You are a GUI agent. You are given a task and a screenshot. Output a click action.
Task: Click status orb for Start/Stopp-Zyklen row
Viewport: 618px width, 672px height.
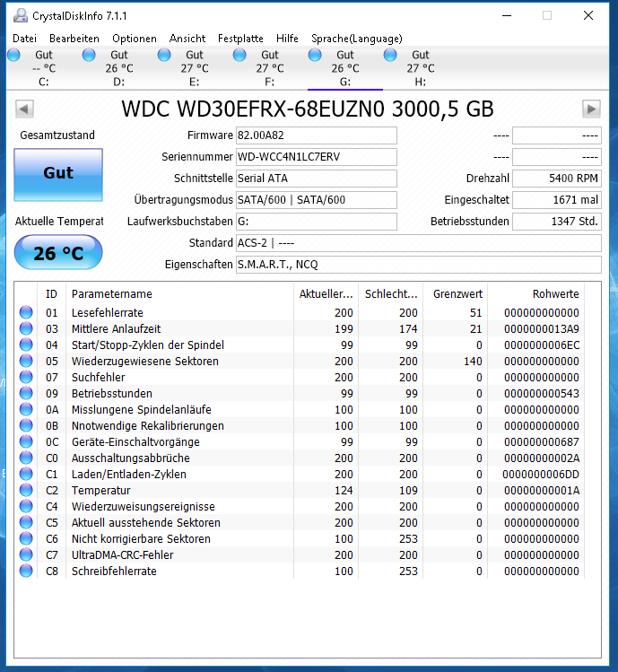26,345
